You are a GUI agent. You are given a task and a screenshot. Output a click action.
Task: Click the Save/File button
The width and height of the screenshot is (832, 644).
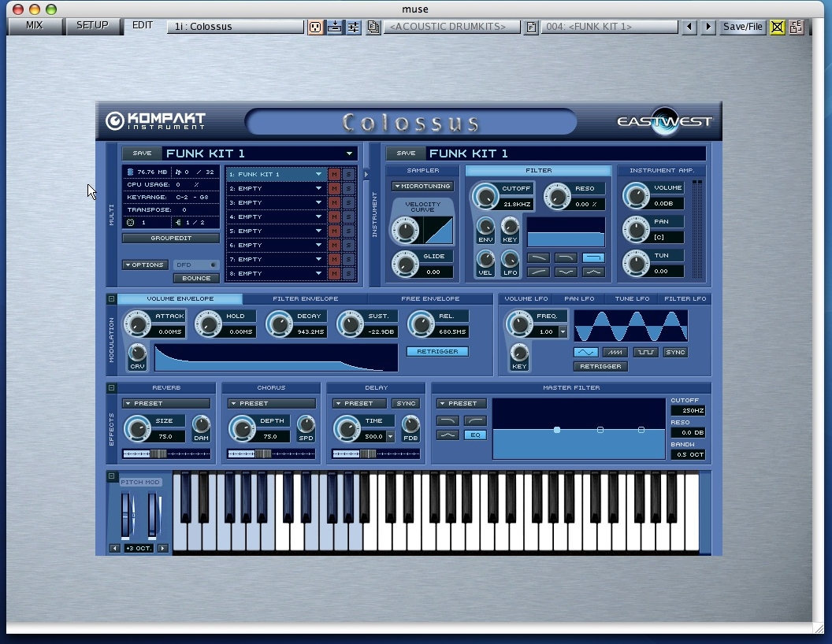click(x=742, y=27)
